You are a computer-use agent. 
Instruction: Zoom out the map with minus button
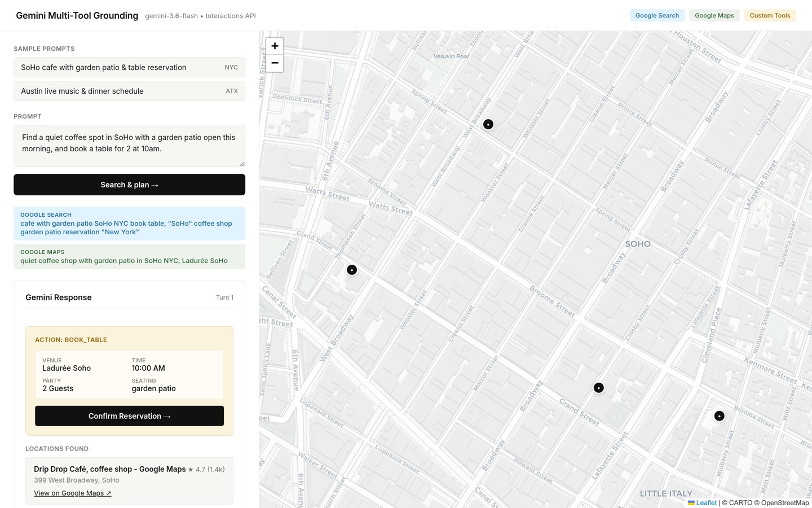[x=275, y=63]
